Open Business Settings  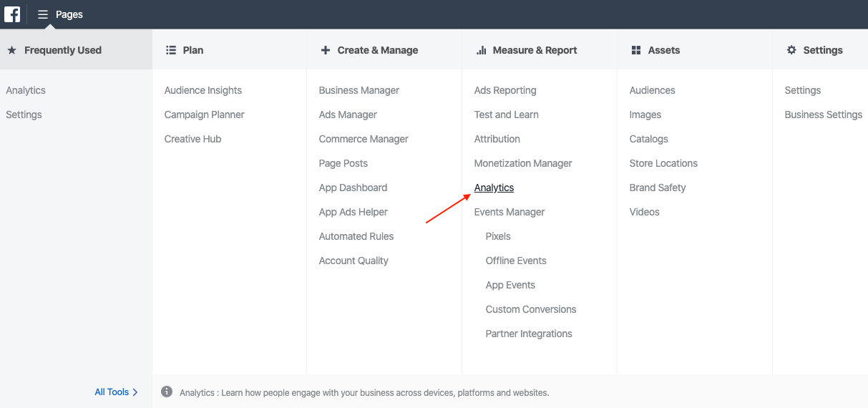pyautogui.click(x=824, y=115)
